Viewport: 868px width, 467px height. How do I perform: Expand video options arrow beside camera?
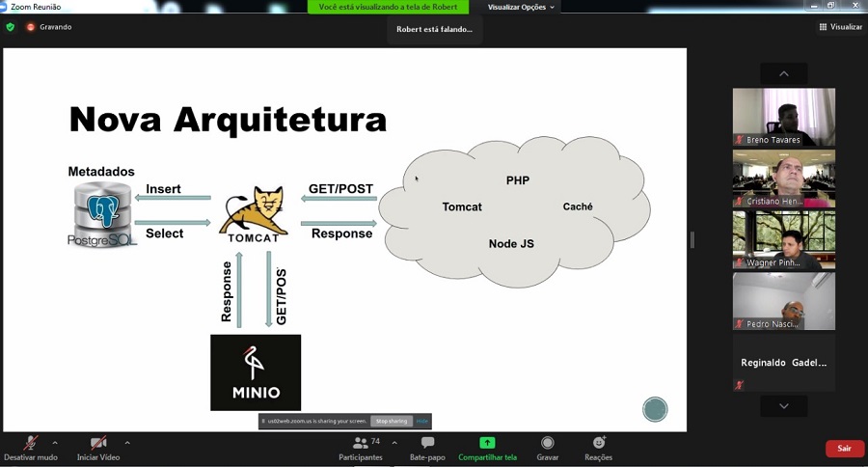point(127,443)
